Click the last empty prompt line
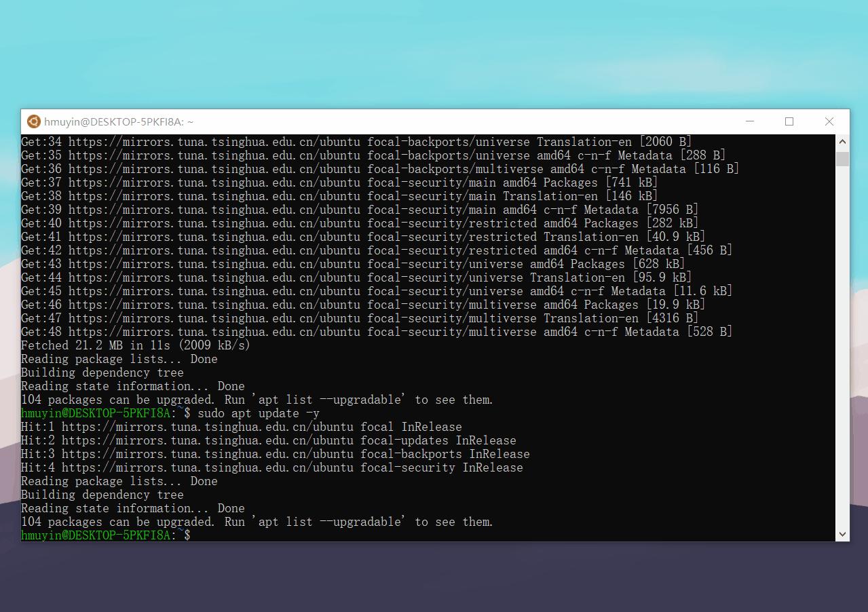This screenshot has width=868, height=612. [x=106, y=535]
